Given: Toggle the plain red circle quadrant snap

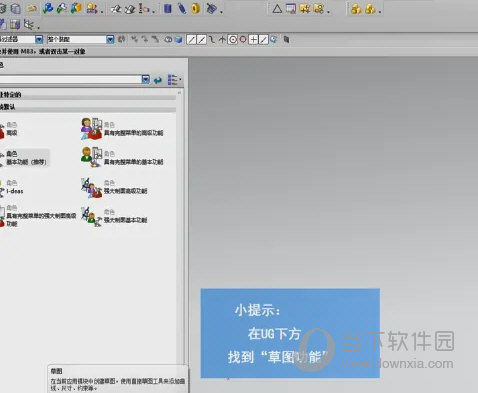Looking at the screenshot, I should coord(243,39).
